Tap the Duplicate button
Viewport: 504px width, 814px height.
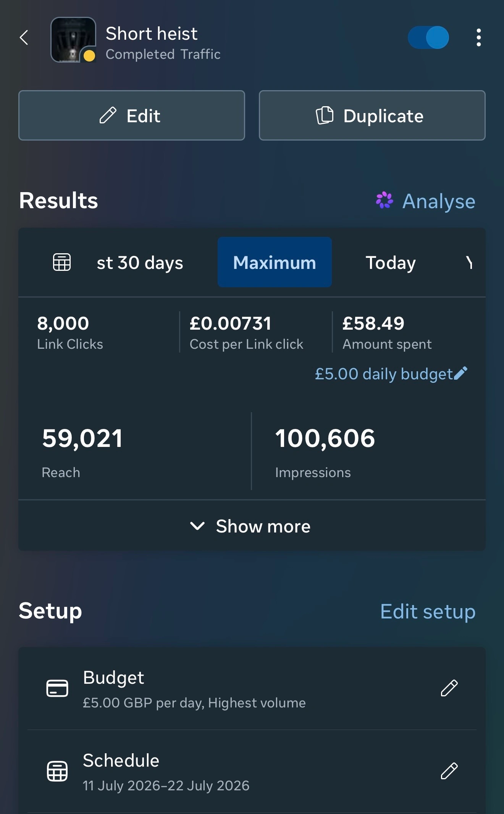point(372,115)
